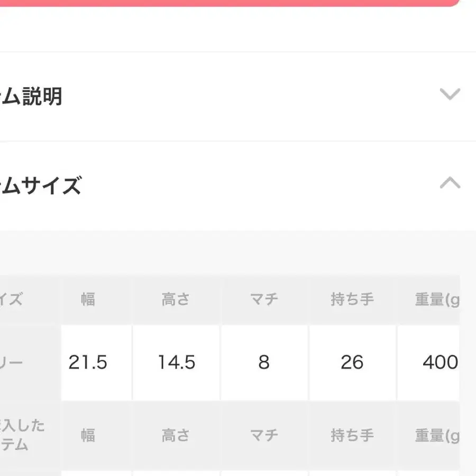Click the gusset value 8

[264, 362]
